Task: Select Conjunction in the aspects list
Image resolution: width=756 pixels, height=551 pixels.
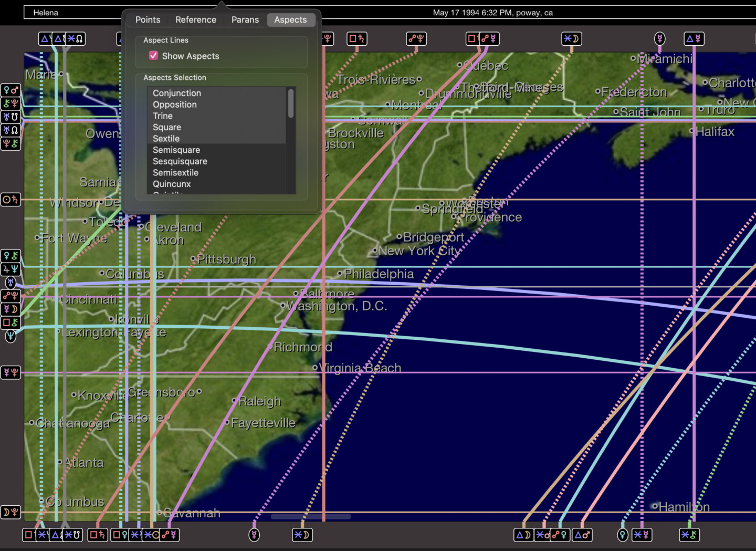Action: pyautogui.click(x=216, y=93)
